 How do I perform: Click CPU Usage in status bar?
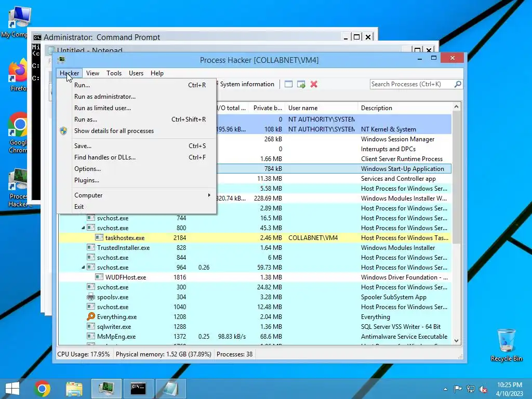point(84,354)
